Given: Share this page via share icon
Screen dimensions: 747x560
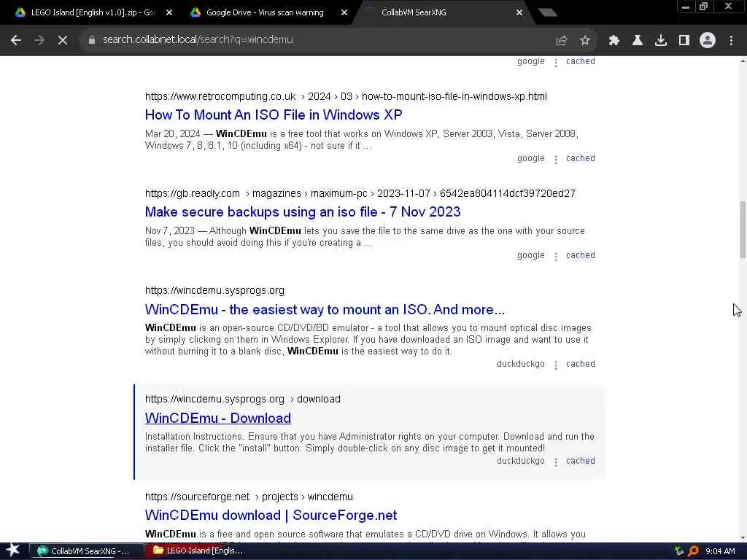Looking at the screenshot, I should click(x=562, y=40).
